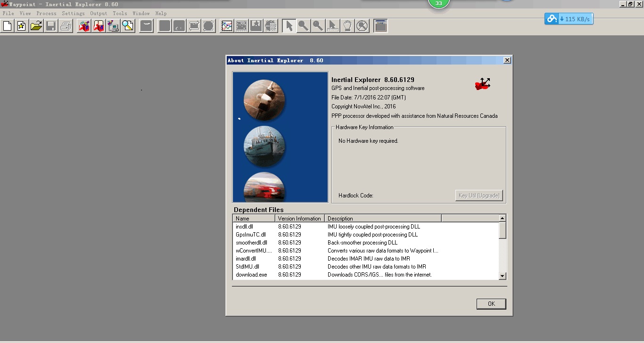
Task: Click 'Downloads CORS/IGS... files from the internet.'
Action: point(380,275)
